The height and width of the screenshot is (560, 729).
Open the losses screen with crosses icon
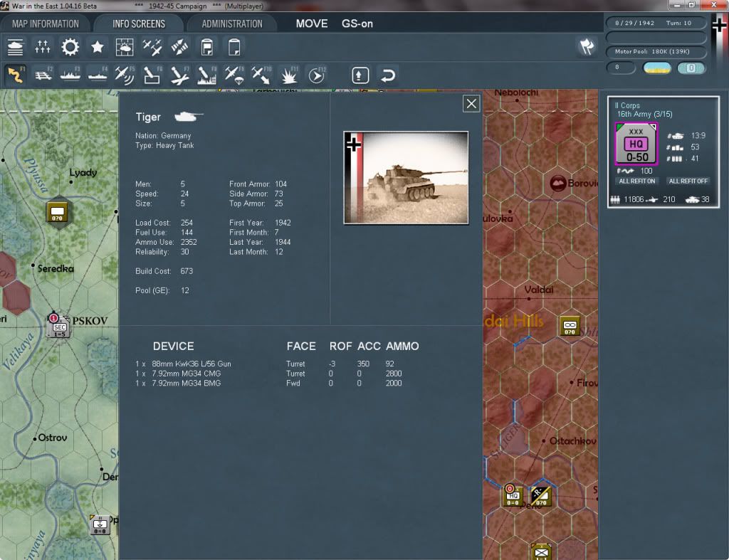click(x=42, y=47)
